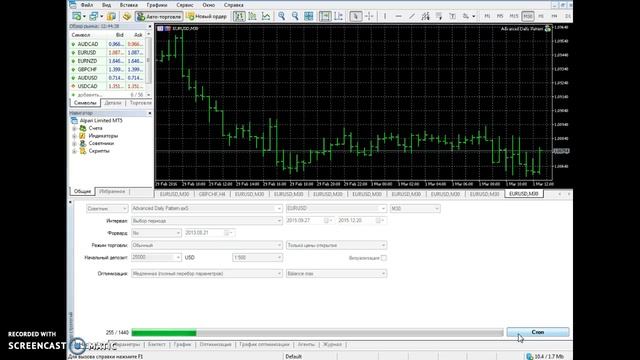The height and width of the screenshot is (360, 640).
Task: Tile chart windows icon
Action: click(309, 16)
